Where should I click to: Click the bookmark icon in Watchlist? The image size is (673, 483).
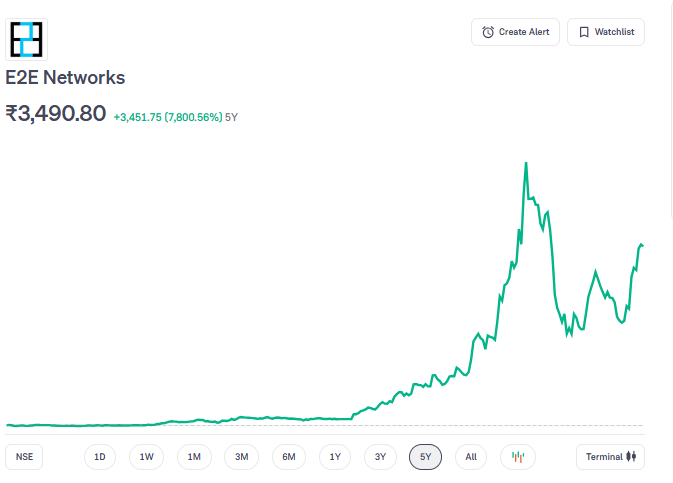pyautogui.click(x=584, y=32)
